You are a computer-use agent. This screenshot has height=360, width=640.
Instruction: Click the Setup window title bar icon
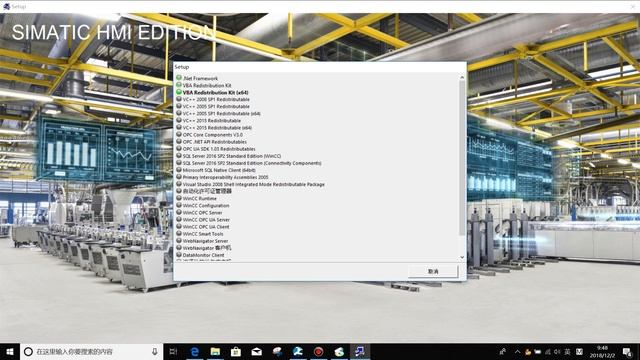6,6
